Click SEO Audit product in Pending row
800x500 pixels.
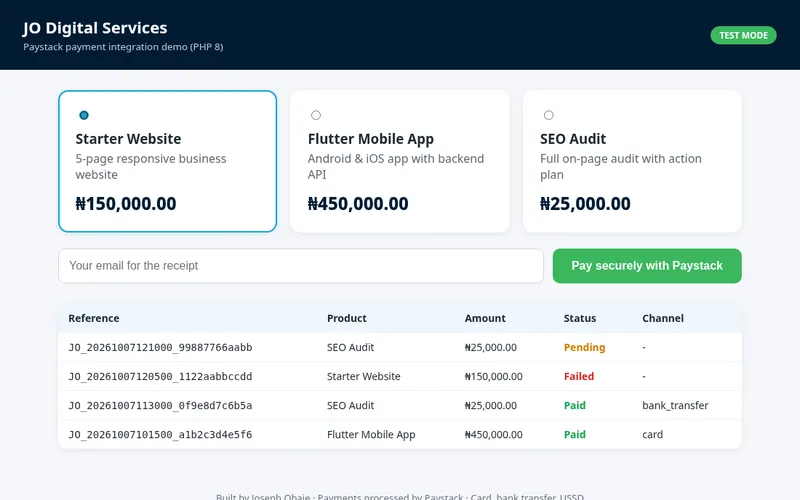tap(351, 347)
